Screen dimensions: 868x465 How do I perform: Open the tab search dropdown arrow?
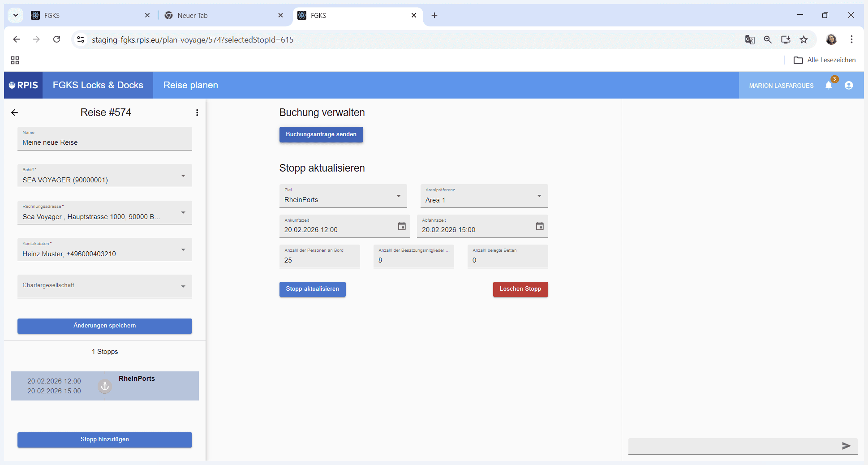(16, 15)
